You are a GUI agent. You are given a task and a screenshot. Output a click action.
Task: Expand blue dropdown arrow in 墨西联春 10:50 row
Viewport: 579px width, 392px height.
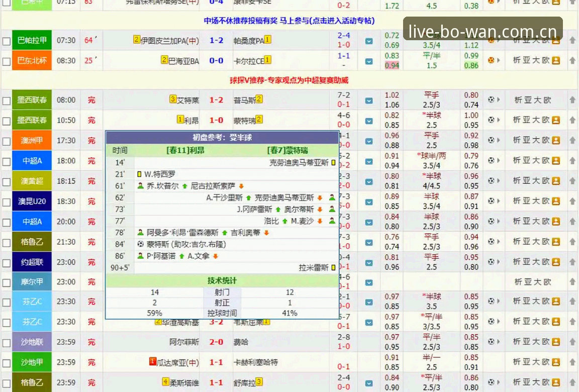click(369, 121)
